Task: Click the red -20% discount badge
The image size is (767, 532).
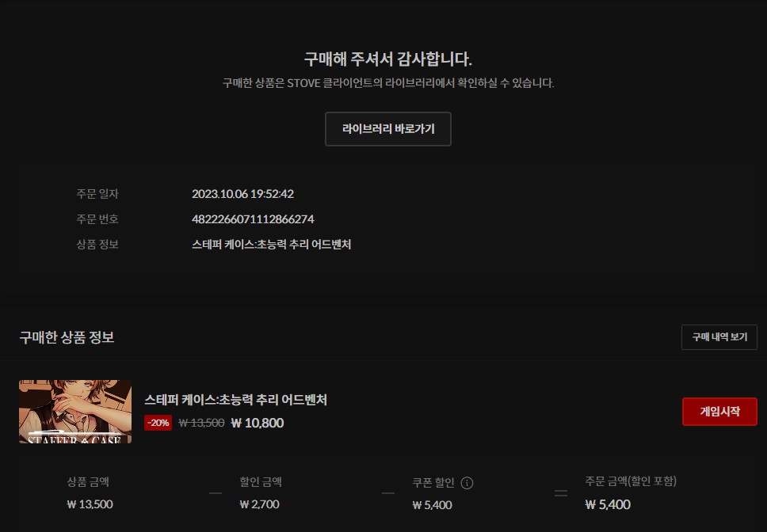Action: pos(158,423)
